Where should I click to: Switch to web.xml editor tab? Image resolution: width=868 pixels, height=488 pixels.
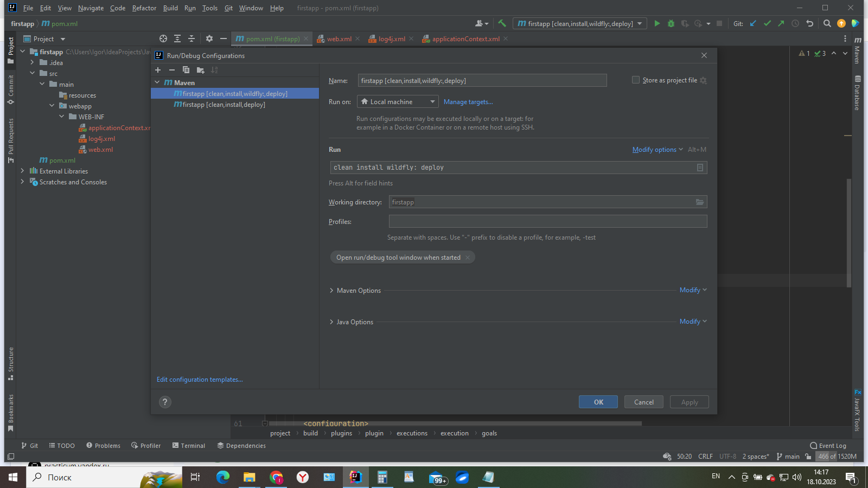pos(339,38)
